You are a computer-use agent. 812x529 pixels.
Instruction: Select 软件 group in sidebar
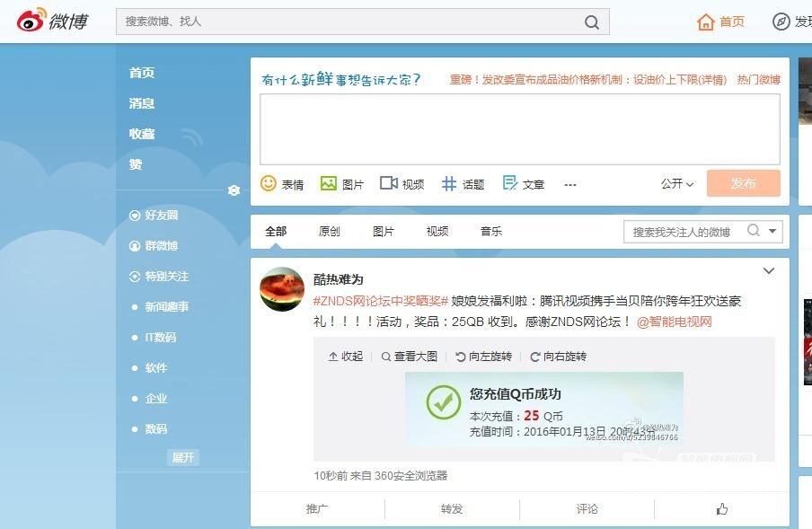pyautogui.click(x=156, y=368)
